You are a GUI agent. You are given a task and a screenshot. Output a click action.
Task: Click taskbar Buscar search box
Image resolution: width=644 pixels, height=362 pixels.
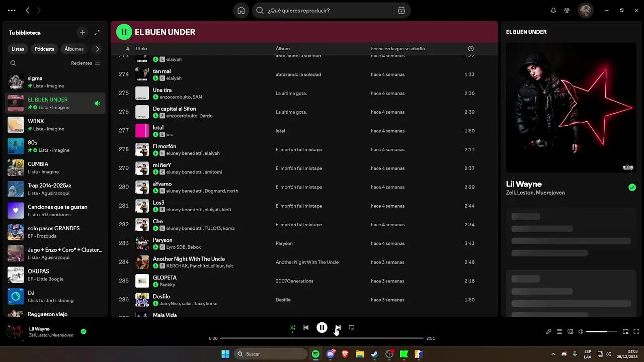pos(272,354)
